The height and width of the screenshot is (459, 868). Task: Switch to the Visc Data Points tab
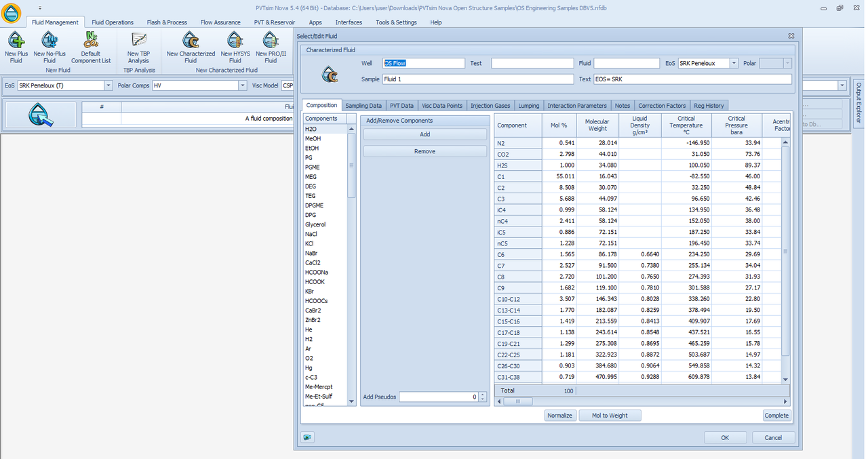point(442,105)
